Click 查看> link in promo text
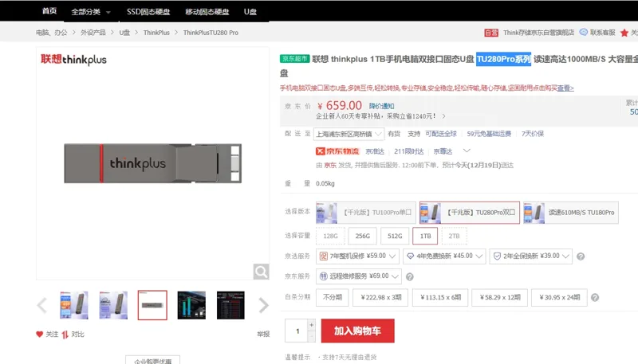The height and width of the screenshot is (364, 638). click(x=565, y=88)
